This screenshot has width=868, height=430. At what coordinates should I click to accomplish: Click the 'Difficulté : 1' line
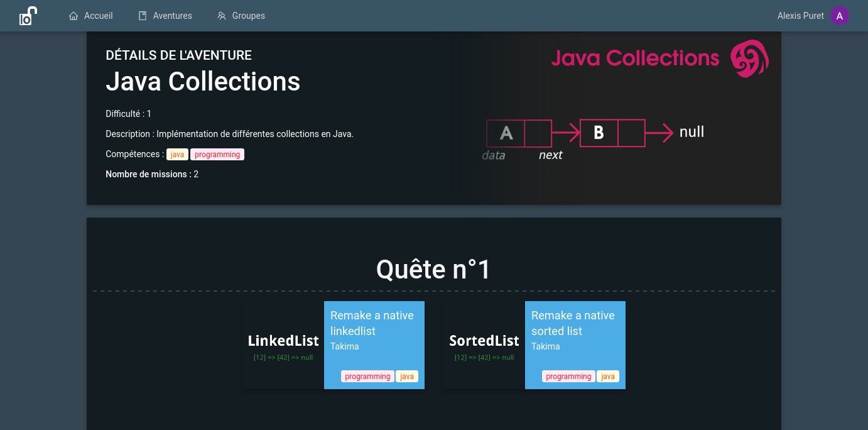pos(128,114)
